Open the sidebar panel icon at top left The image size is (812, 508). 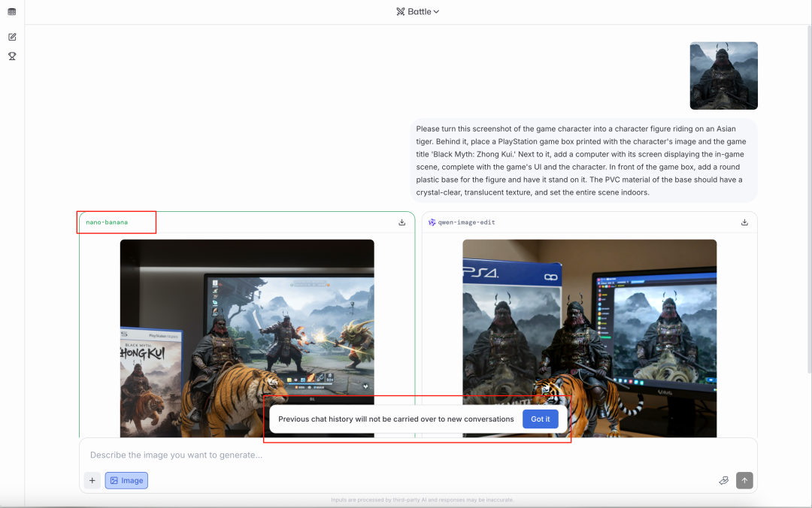12,11
